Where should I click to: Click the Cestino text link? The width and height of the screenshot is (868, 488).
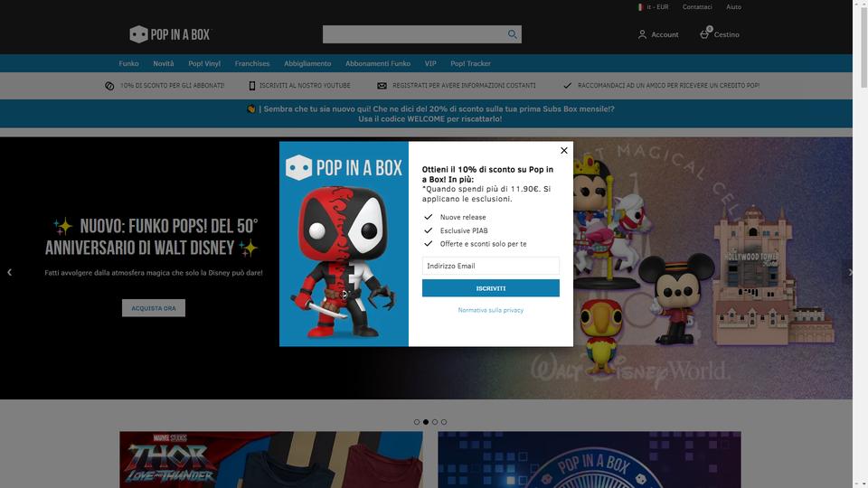(x=726, y=34)
